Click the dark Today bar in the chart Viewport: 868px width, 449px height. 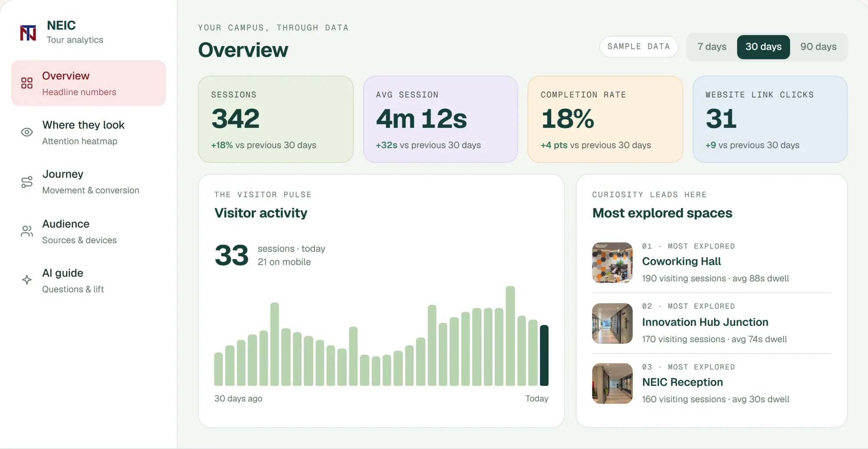(544, 356)
